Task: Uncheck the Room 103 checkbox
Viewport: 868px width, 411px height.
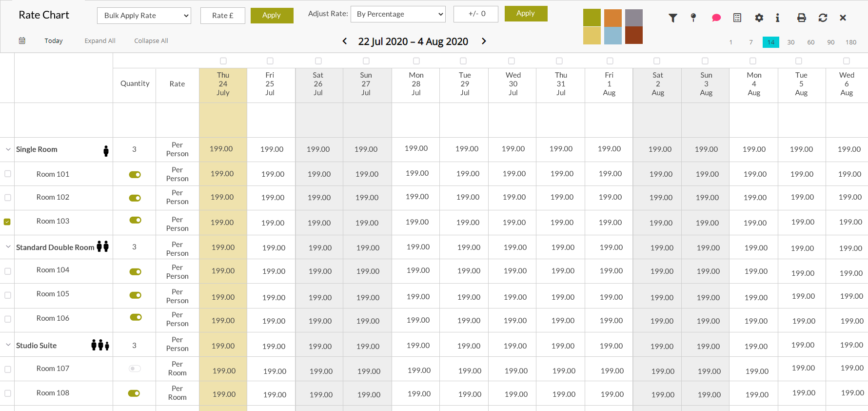Action: 7,222
